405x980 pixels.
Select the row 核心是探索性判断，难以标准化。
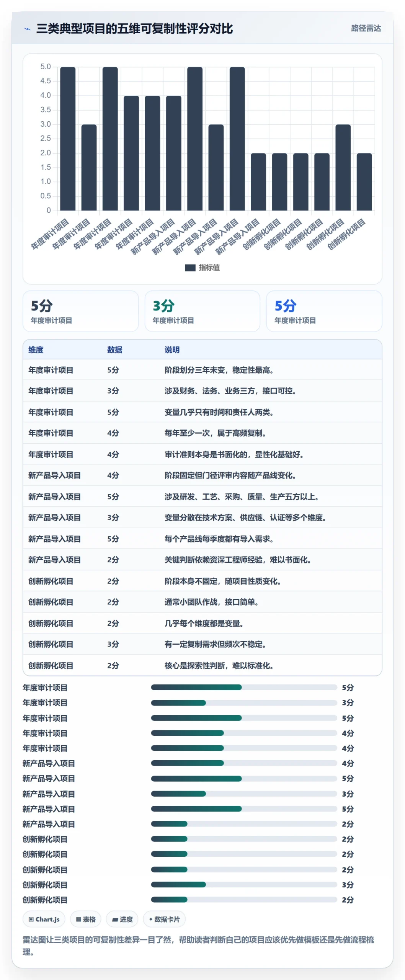[x=202, y=665]
